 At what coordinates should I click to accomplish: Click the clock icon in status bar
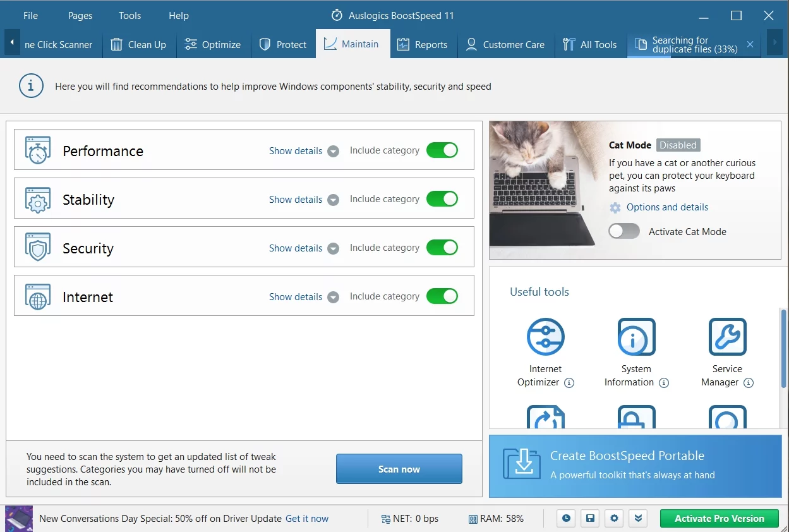click(566, 518)
